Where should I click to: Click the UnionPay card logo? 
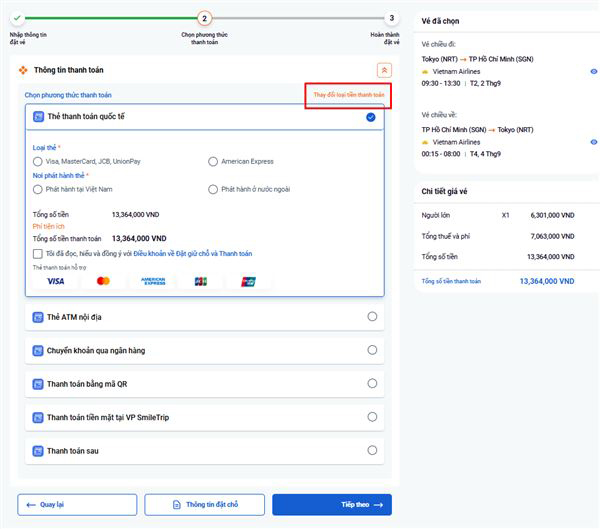(249, 281)
